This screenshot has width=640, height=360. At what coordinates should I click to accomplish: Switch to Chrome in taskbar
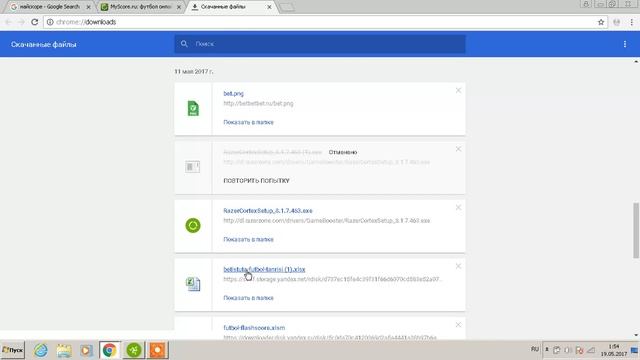pos(109,350)
